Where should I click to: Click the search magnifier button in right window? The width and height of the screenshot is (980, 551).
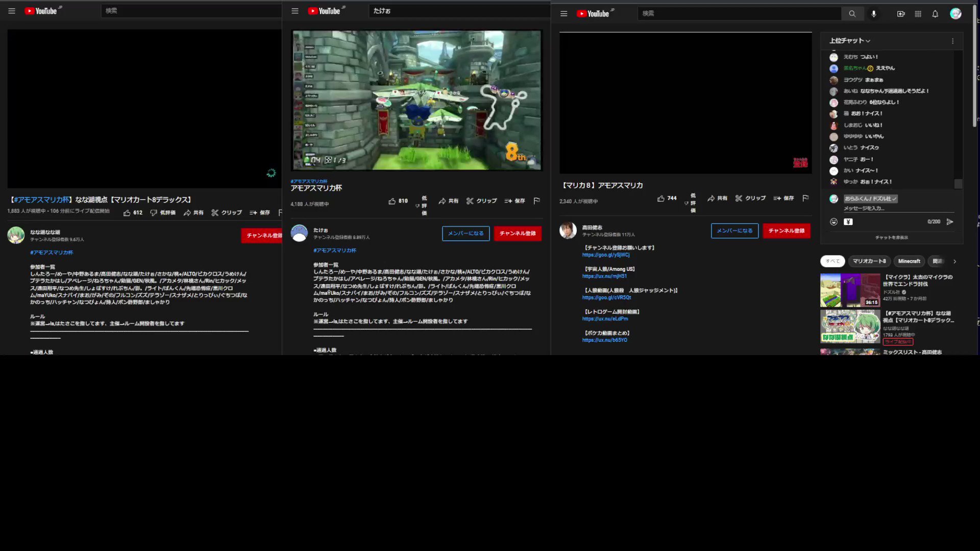[852, 14]
